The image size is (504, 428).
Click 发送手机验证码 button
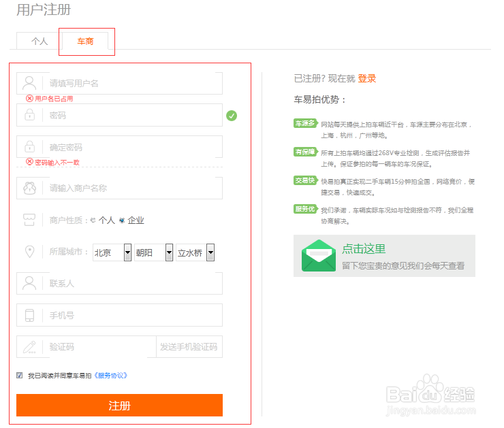(x=189, y=347)
